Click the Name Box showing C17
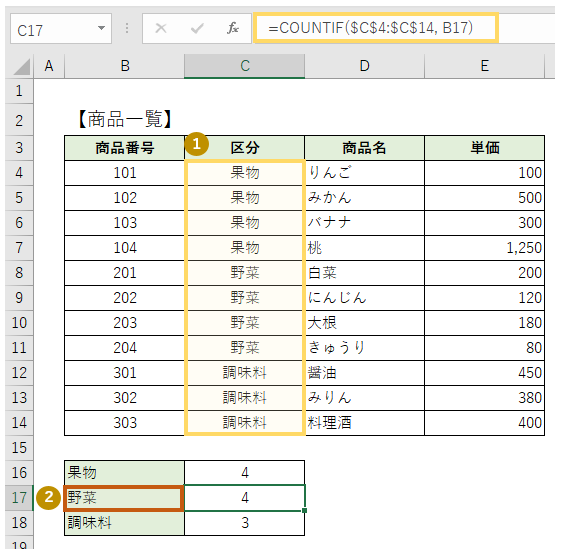563x551 pixels. tap(61, 29)
